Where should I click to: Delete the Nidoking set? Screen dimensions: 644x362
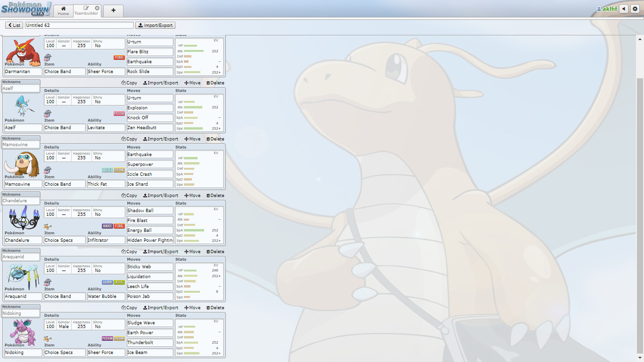[x=215, y=308]
